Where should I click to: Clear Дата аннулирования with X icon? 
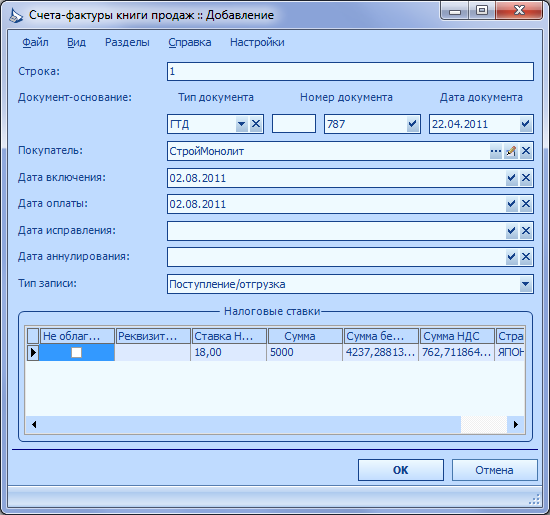526,257
